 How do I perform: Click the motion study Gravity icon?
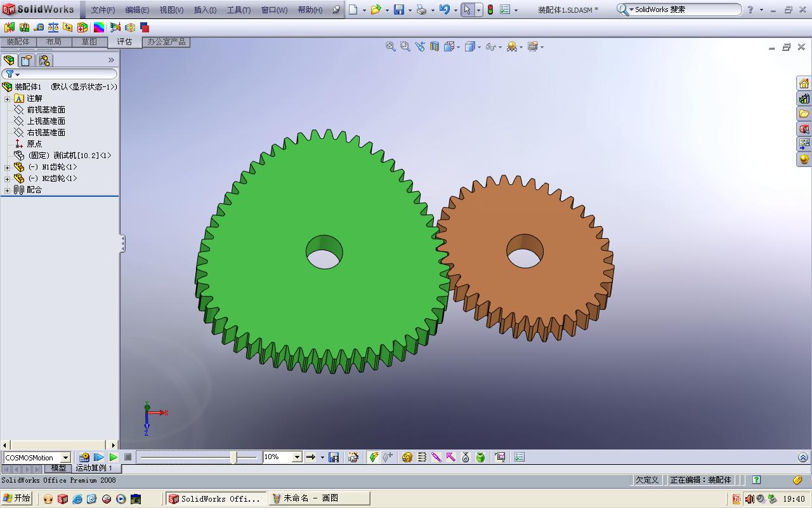point(480,457)
